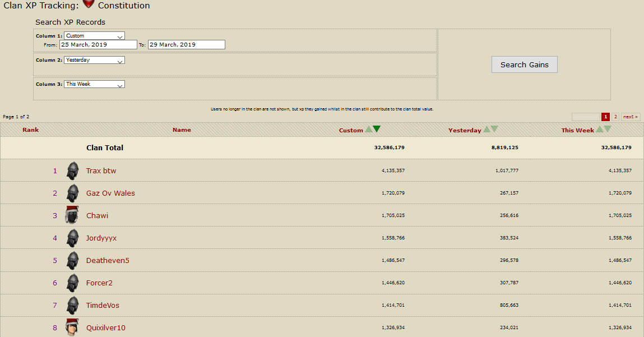Sort This Week column descending arrow
The width and height of the screenshot is (644, 337).
[x=608, y=130]
